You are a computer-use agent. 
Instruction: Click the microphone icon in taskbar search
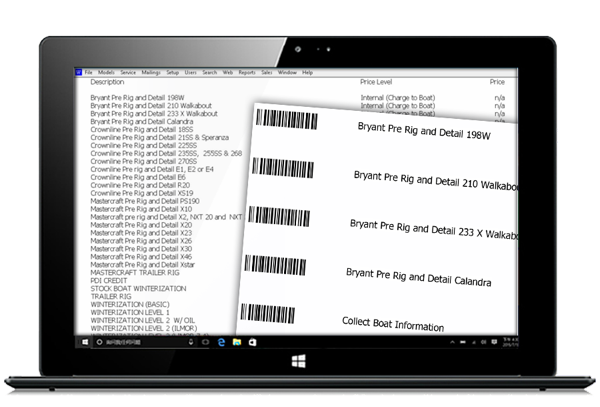(191, 342)
